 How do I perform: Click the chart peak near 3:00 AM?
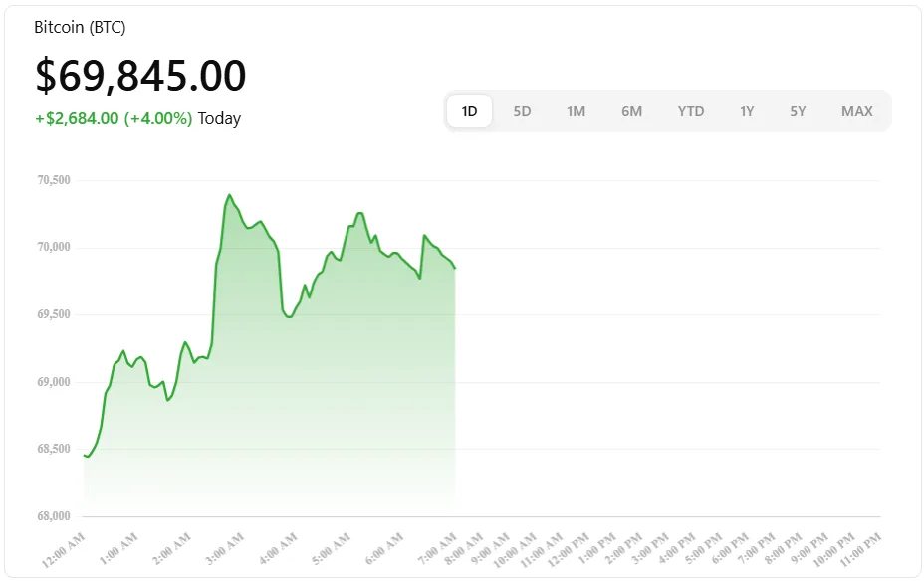click(x=230, y=192)
